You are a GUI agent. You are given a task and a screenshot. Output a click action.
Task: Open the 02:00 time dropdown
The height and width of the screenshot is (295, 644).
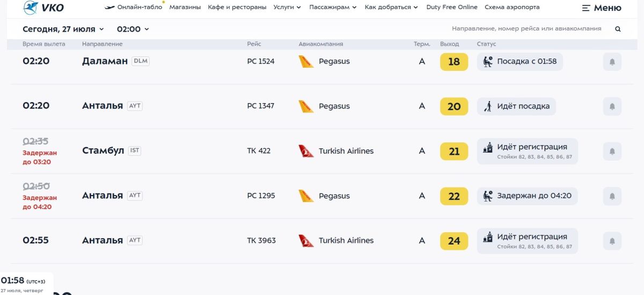coord(133,29)
